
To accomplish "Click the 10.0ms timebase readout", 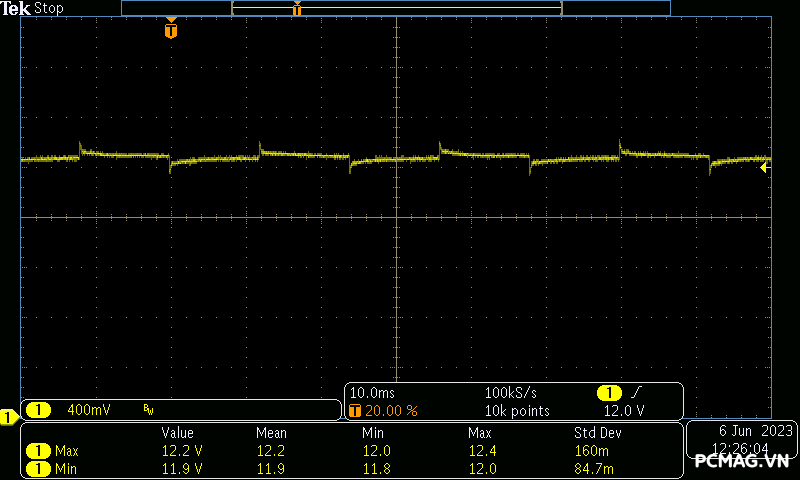I will point(372,393).
